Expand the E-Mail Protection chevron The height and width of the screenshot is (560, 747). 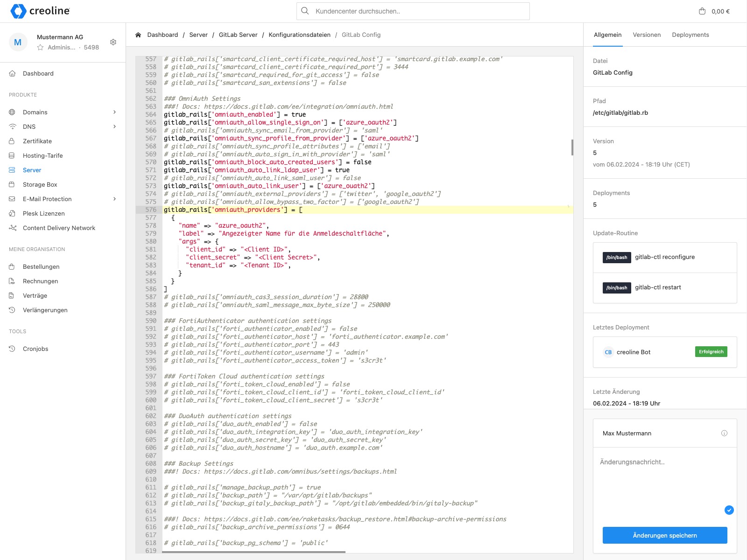pyautogui.click(x=114, y=199)
